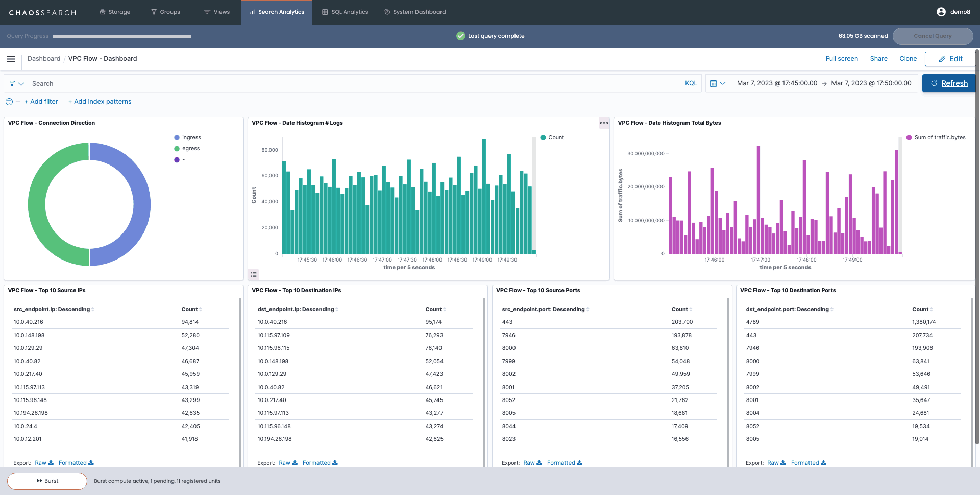This screenshot has height=495, width=980.
Task: Click the demo8 user account icon
Action: 941,12
